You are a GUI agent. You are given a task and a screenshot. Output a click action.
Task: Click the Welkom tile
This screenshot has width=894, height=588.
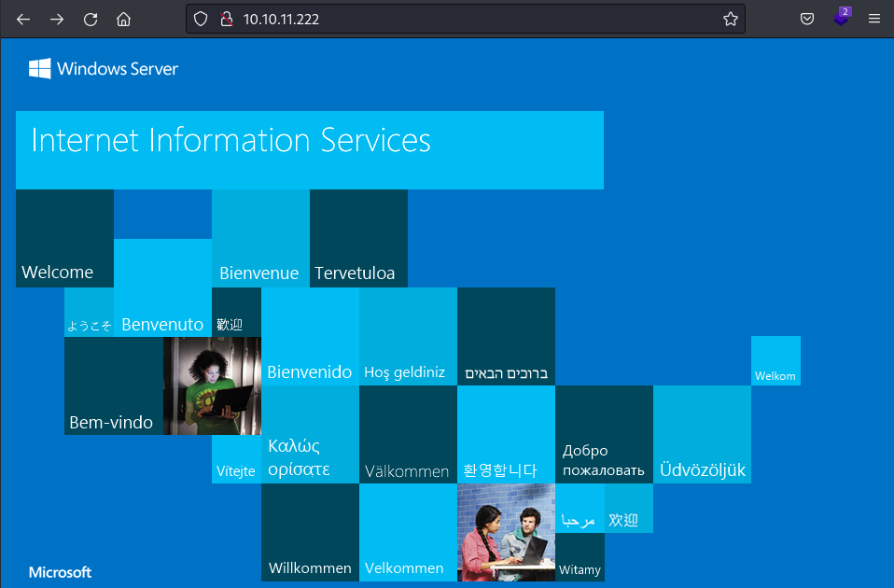775,361
